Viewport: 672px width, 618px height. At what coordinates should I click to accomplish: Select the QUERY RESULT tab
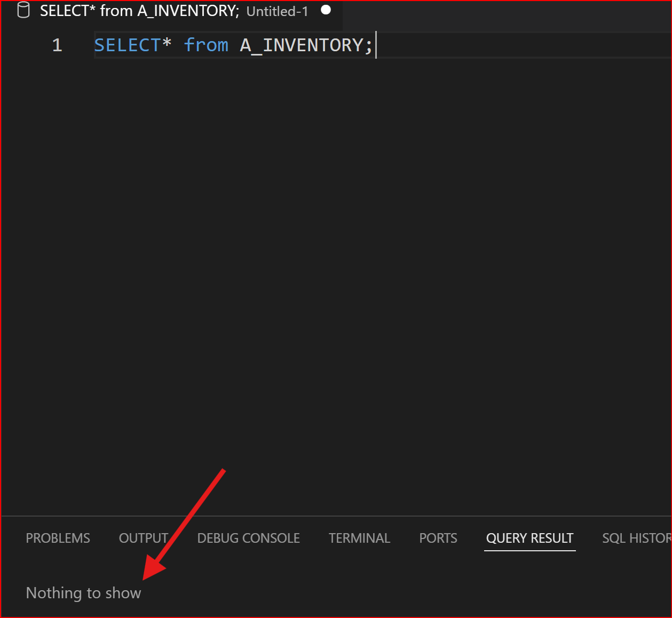529,538
